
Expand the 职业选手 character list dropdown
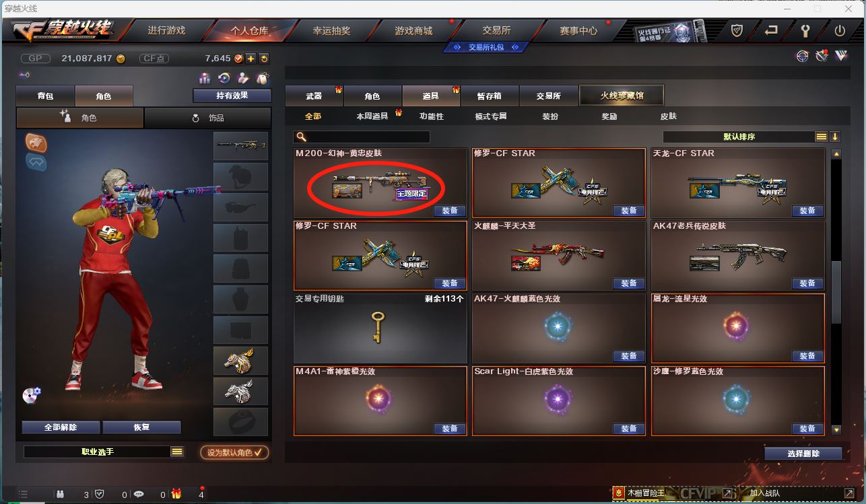(177, 452)
